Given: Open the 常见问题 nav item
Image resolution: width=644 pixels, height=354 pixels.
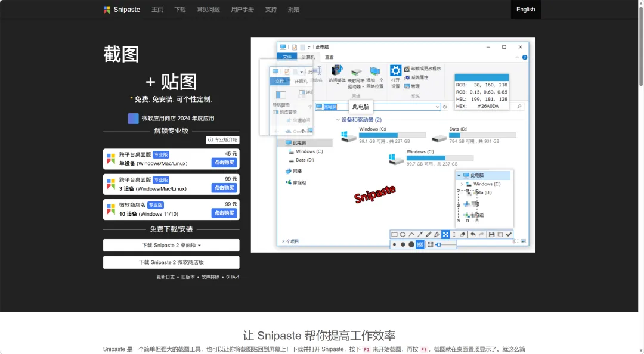Looking at the screenshot, I should pos(208,10).
